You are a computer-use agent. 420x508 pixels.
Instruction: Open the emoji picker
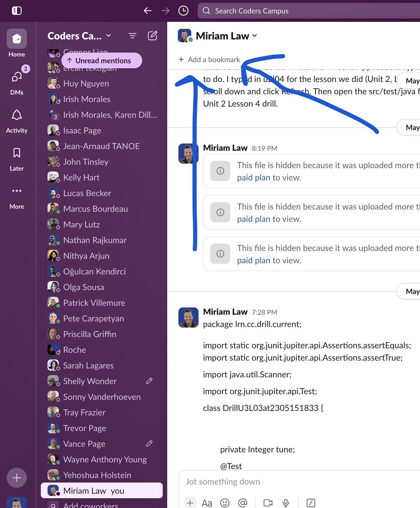click(225, 503)
